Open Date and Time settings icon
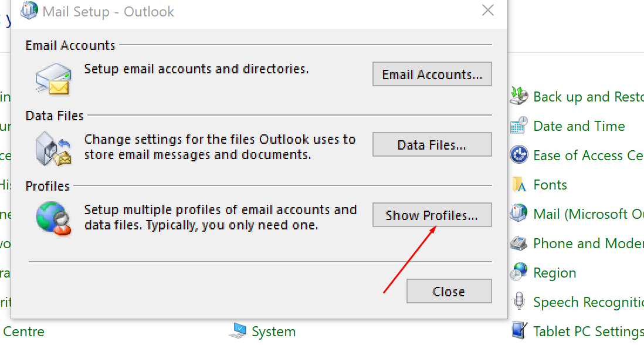 click(518, 126)
